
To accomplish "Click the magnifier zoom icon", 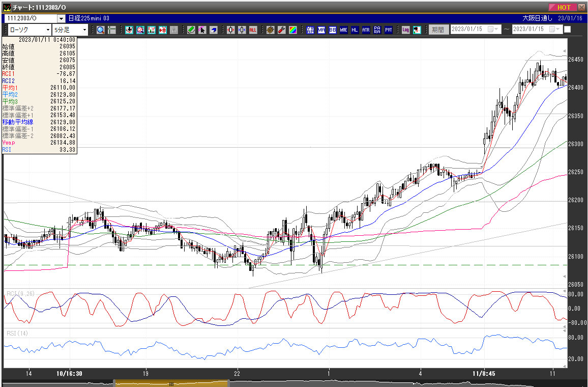I will click(101, 30).
